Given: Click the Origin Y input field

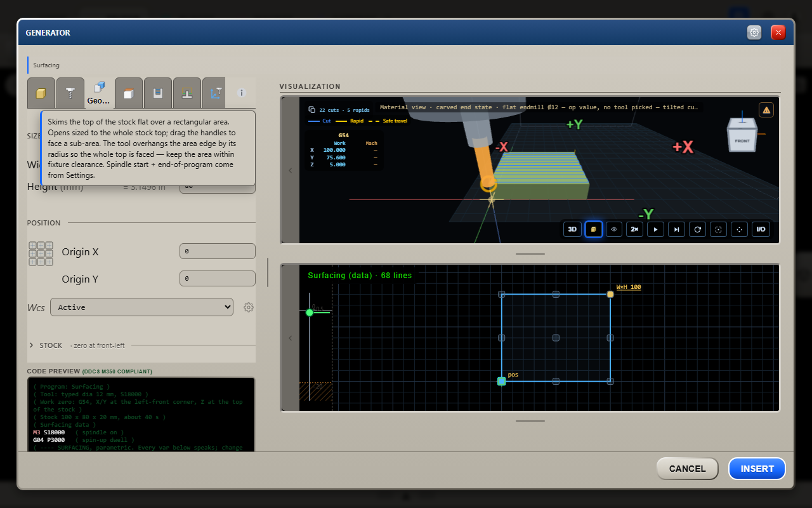Looking at the screenshot, I should pyautogui.click(x=218, y=279).
